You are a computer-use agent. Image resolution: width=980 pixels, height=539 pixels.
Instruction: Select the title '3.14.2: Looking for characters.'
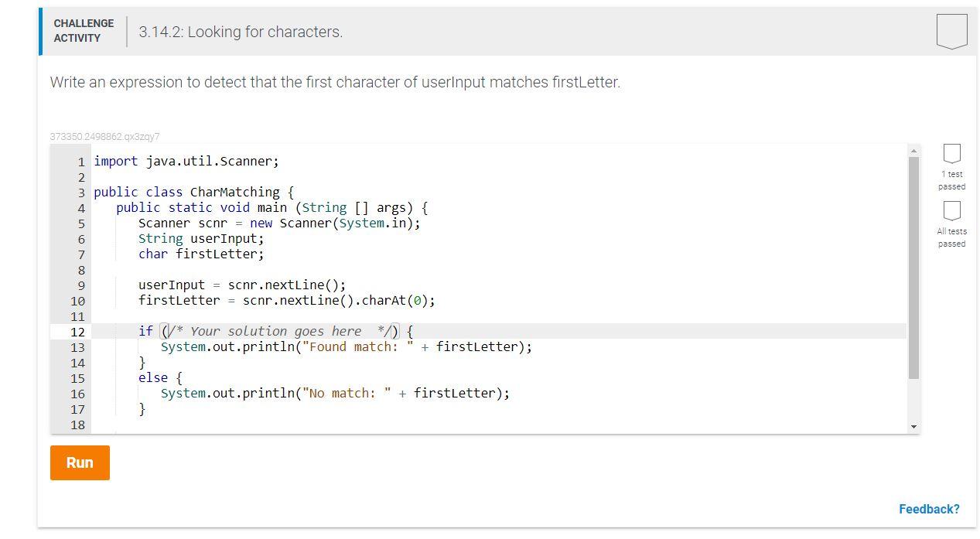(241, 32)
